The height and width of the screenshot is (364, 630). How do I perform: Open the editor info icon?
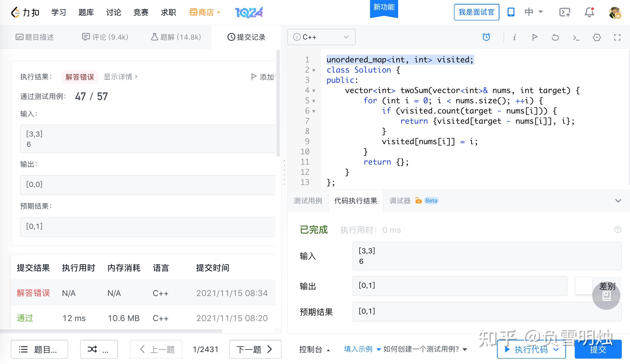tap(514, 38)
